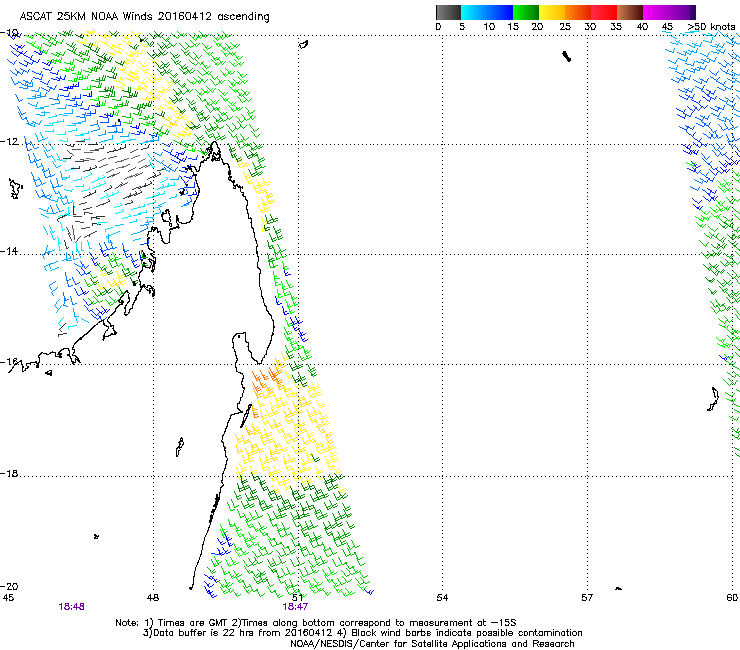Click the 'Times are GMT' note line
740x650 pixels.
316,623
